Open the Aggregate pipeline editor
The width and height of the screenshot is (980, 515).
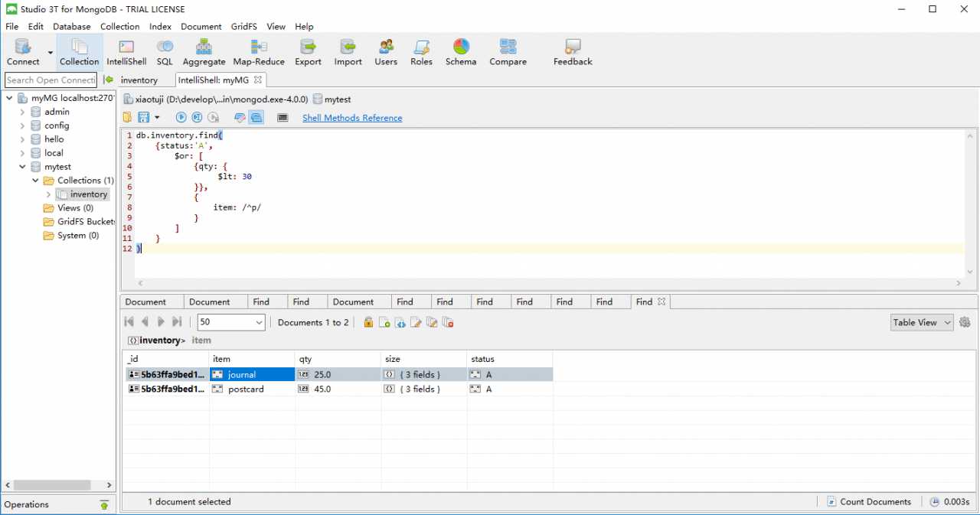204,51
